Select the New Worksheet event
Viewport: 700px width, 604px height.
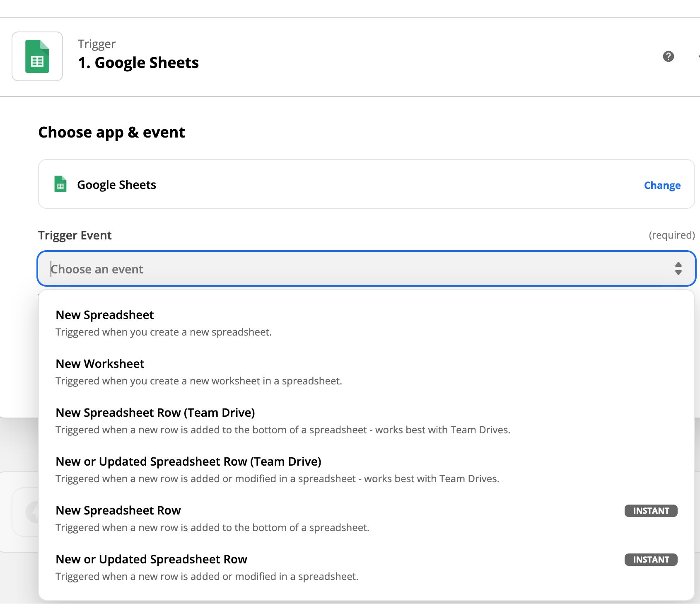click(367, 372)
